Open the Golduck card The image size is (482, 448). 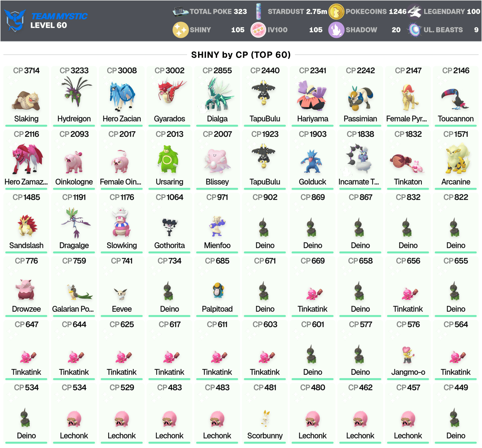coord(313,160)
